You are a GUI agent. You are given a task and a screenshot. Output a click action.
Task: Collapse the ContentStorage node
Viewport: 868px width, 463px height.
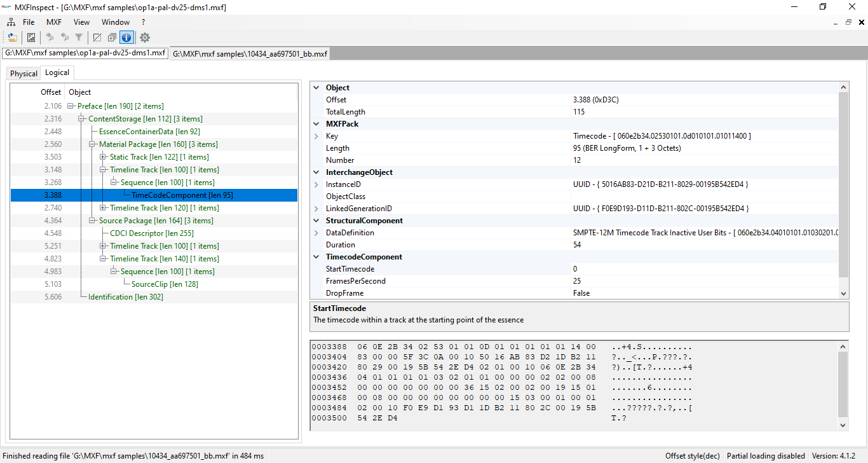[x=82, y=119]
